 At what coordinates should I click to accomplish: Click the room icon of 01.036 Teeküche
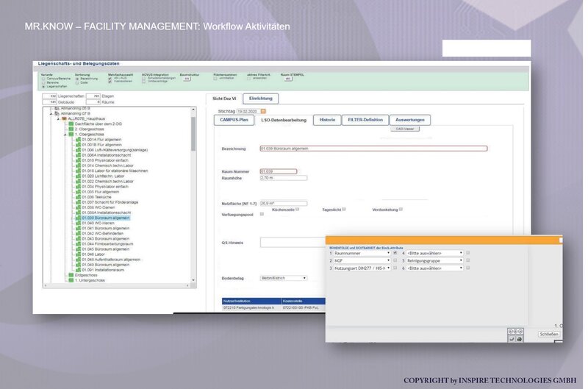point(78,197)
